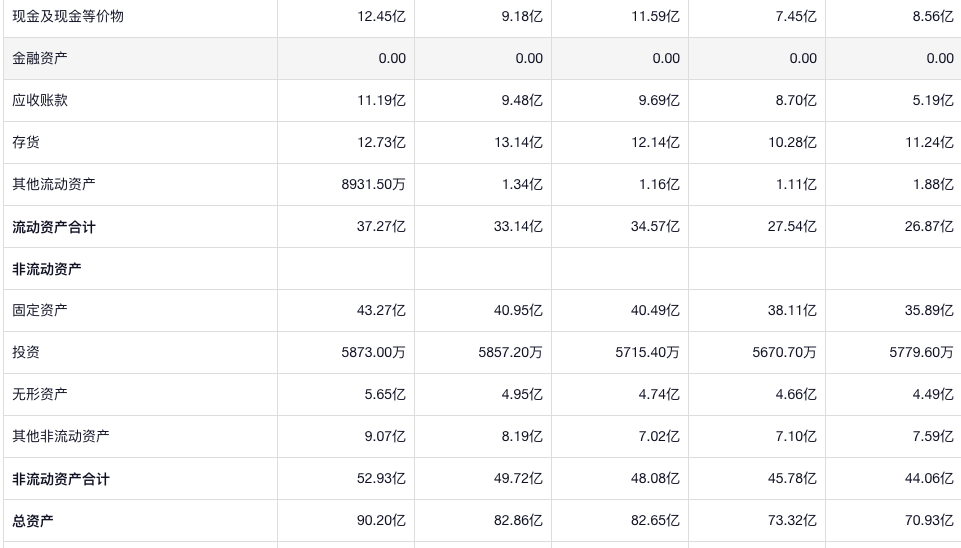Click the 应收账款 row label
The width and height of the screenshot is (961, 548).
40,100
